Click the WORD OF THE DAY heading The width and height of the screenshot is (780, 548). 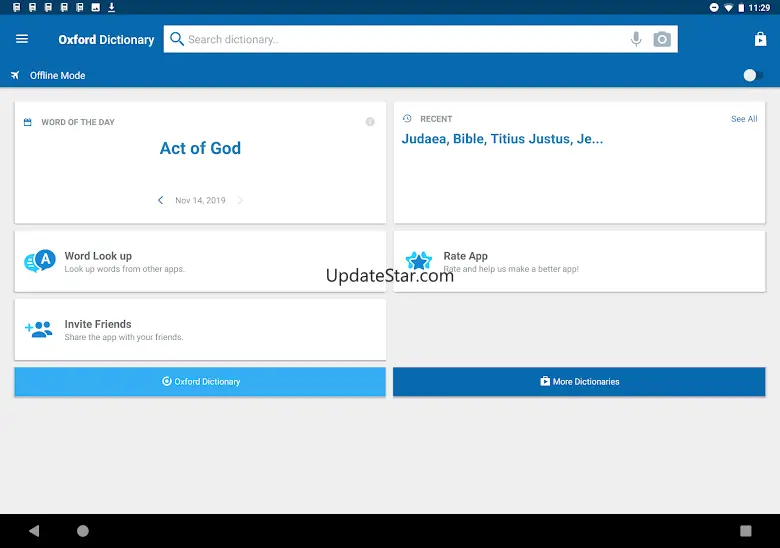pos(78,122)
